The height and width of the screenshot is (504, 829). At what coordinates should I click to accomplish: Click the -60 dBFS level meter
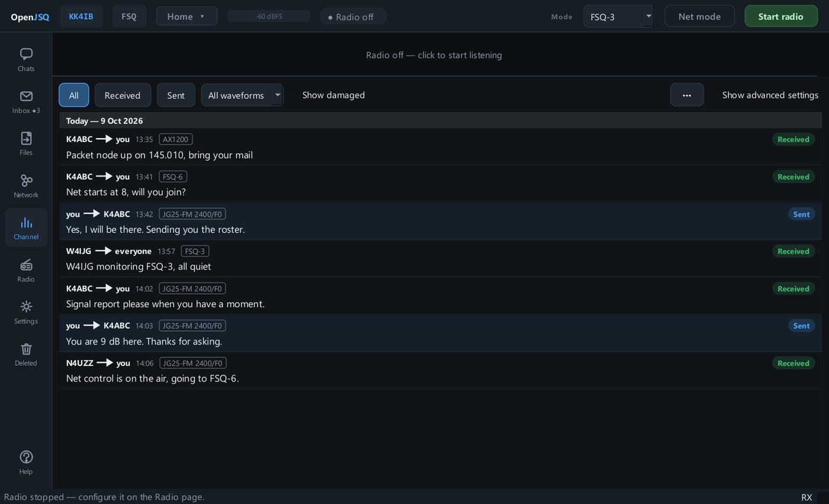click(x=269, y=16)
